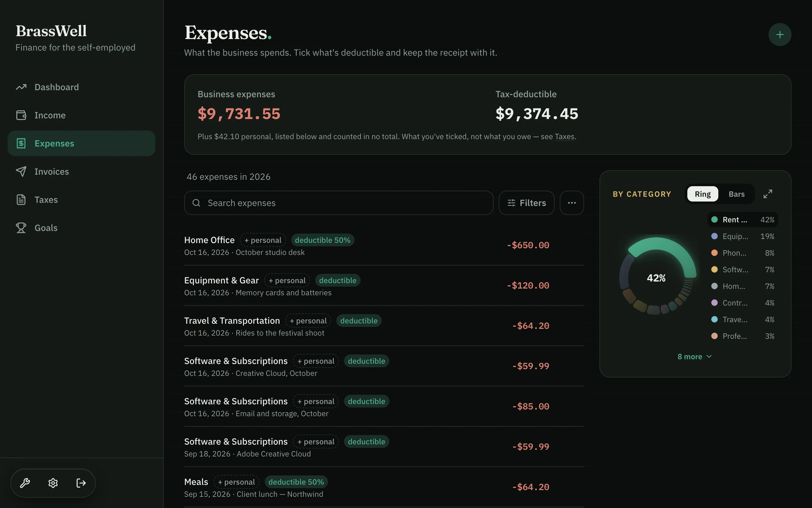Select the Rent category legend row
This screenshot has height=508, width=812.
(743, 220)
